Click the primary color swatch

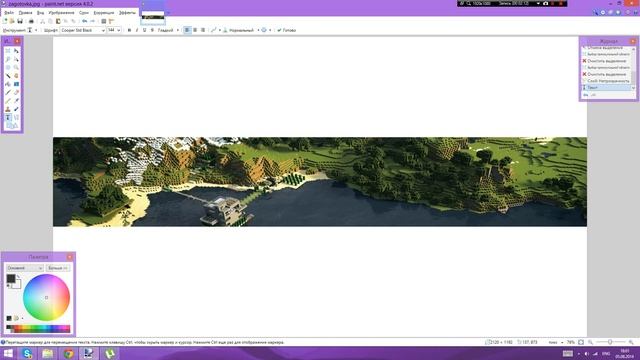(x=11, y=279)
